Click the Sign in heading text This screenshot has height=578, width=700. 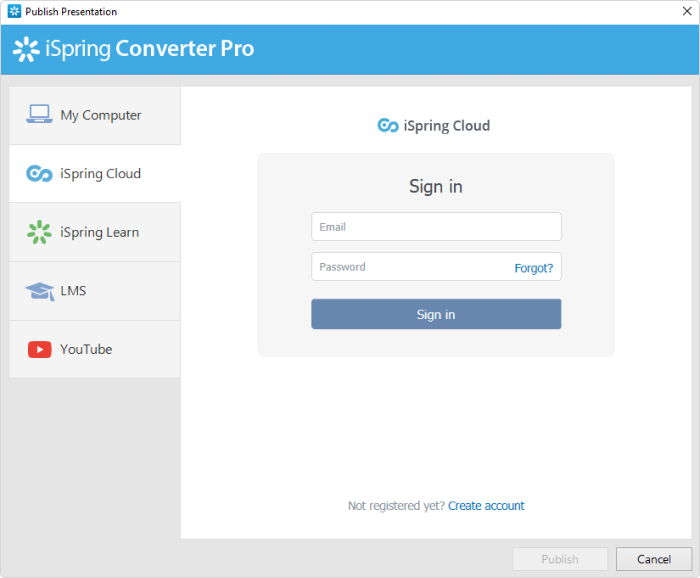click(x=436, y=187)
